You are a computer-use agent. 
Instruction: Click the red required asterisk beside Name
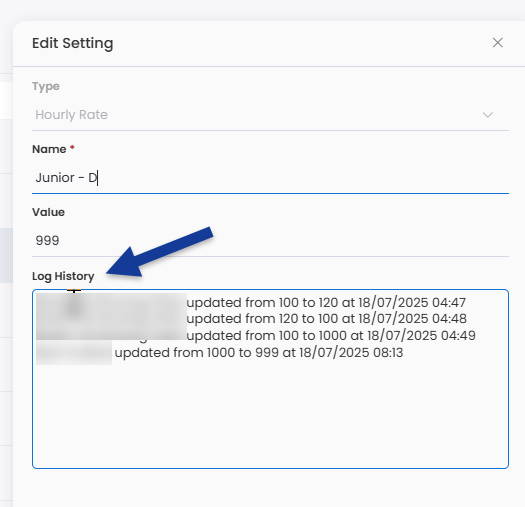point(72,147)
